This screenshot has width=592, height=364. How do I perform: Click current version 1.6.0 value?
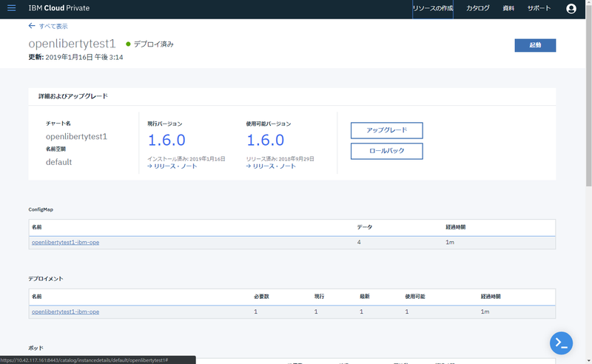(166, 140)
